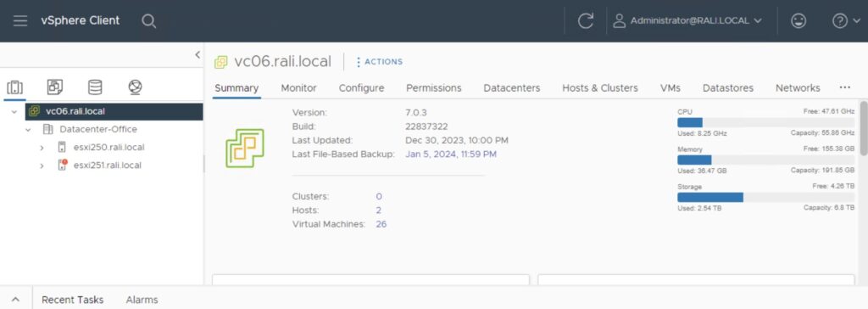Viewport: 868px width, 309px height.
Task: Switch to VMs and Templates inventory view
Action: pyautogui.click(x=55, y=87)
